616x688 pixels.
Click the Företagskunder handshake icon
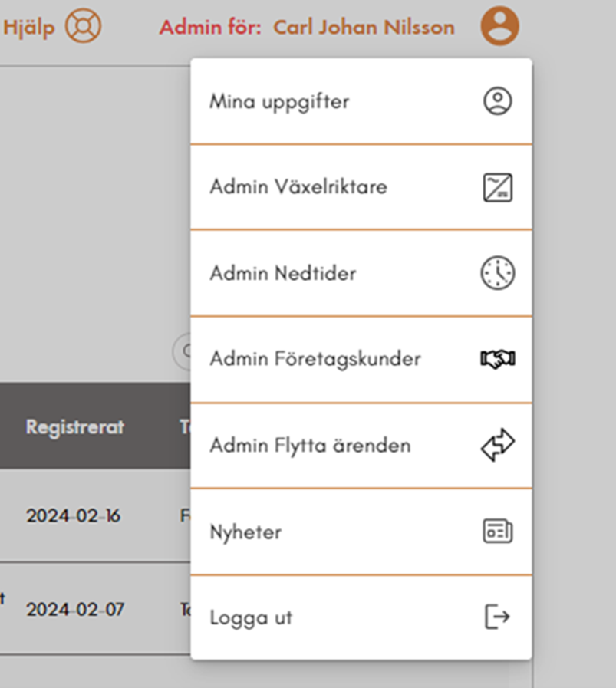(497, 359)
